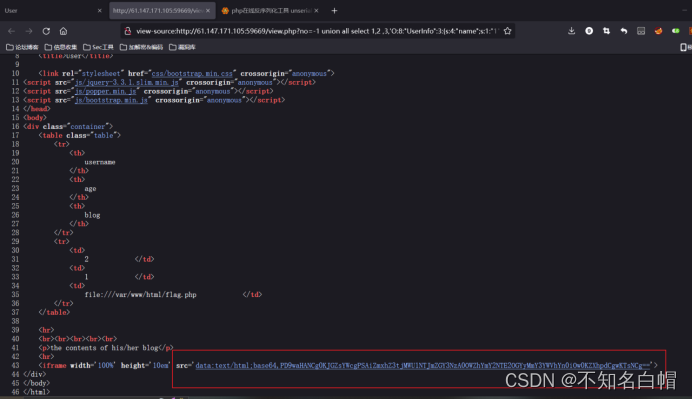Click the 'container' class value on line 16
692x400 pixels.
[88, 127]
